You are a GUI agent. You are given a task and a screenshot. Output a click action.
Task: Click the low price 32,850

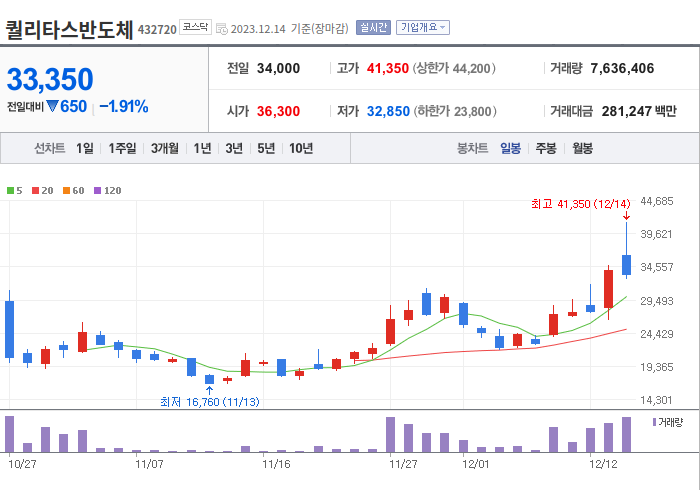pos(388,111)
